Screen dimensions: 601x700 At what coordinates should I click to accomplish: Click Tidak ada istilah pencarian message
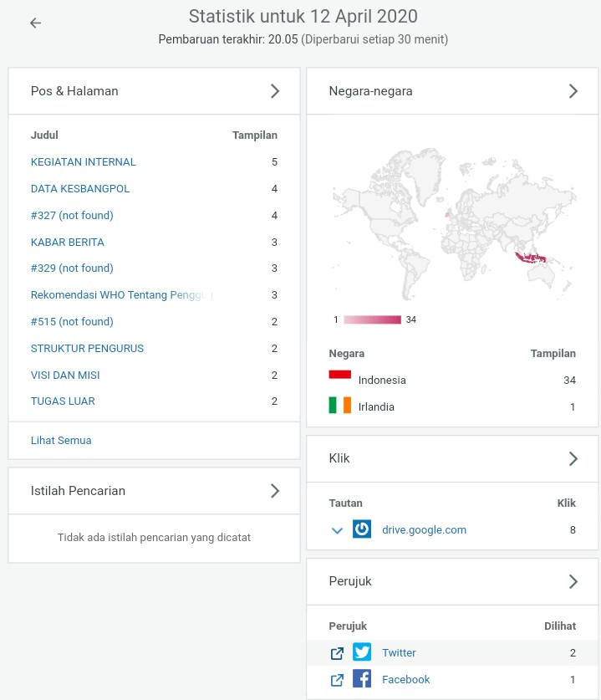point(154,538)
